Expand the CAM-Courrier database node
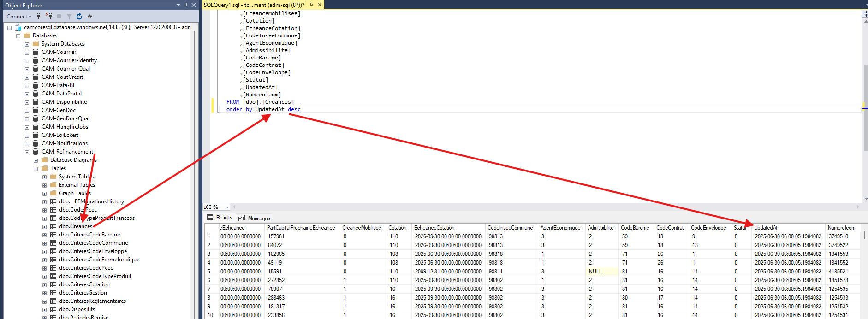This screenshot has height=319, width=868. (x=27, y=52)
